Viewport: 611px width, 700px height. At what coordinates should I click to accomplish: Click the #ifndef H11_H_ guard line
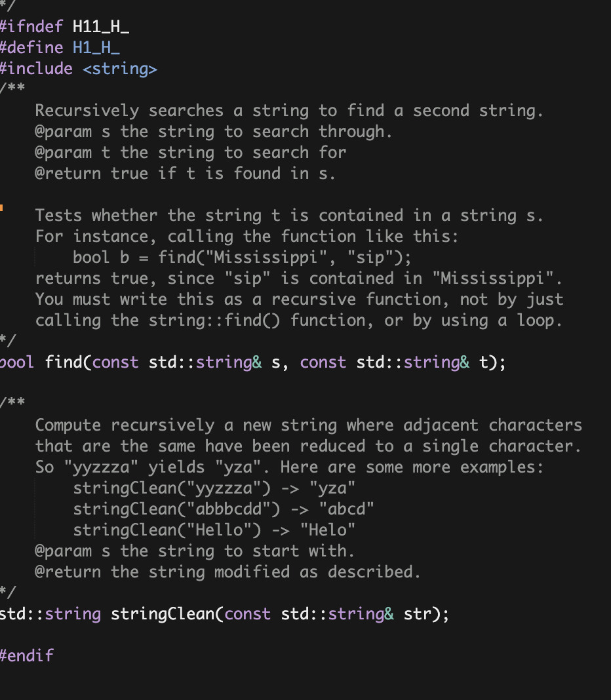[64, 26]
